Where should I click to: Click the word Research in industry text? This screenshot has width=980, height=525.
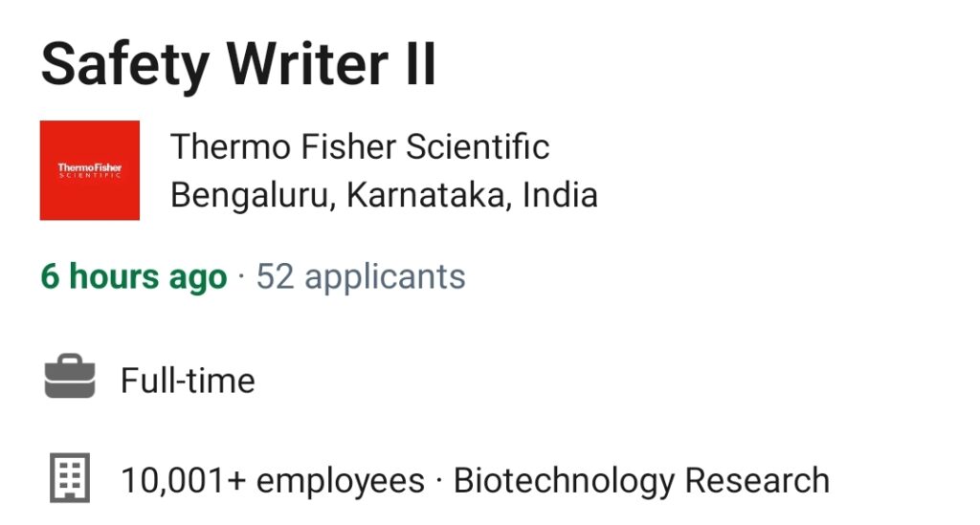coord(758,481)
